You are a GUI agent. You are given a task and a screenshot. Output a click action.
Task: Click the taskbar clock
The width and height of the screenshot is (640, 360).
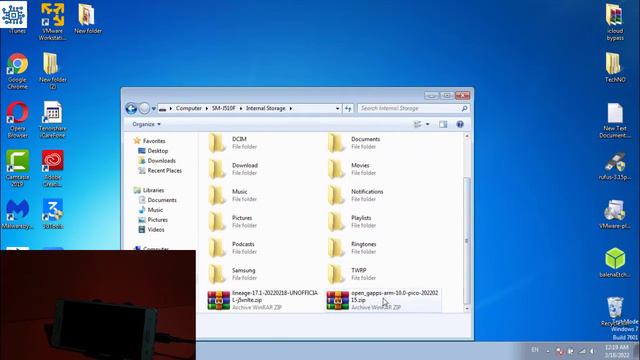pyautogui.click(x=617, y=351)
